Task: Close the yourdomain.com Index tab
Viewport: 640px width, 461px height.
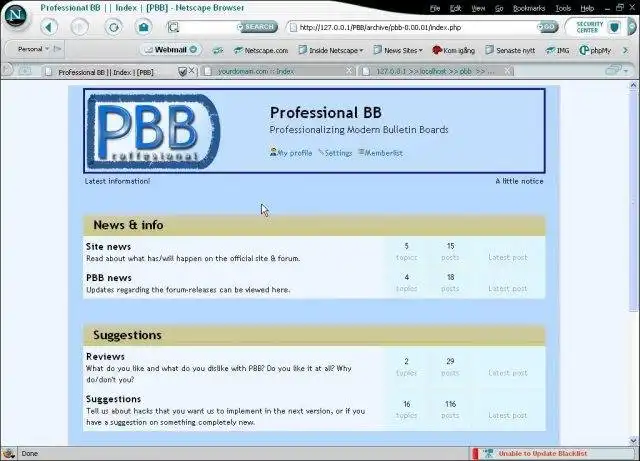Action: point(349,71)
